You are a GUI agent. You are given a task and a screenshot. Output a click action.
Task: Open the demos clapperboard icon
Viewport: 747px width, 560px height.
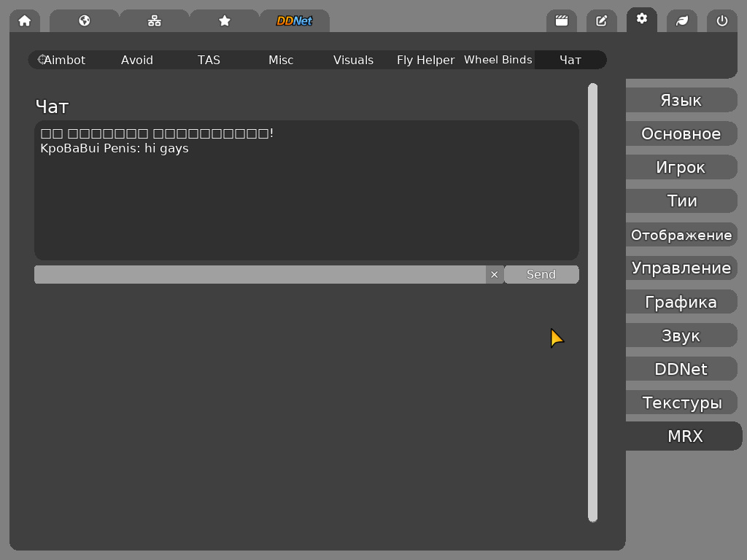tap(562, 21)
